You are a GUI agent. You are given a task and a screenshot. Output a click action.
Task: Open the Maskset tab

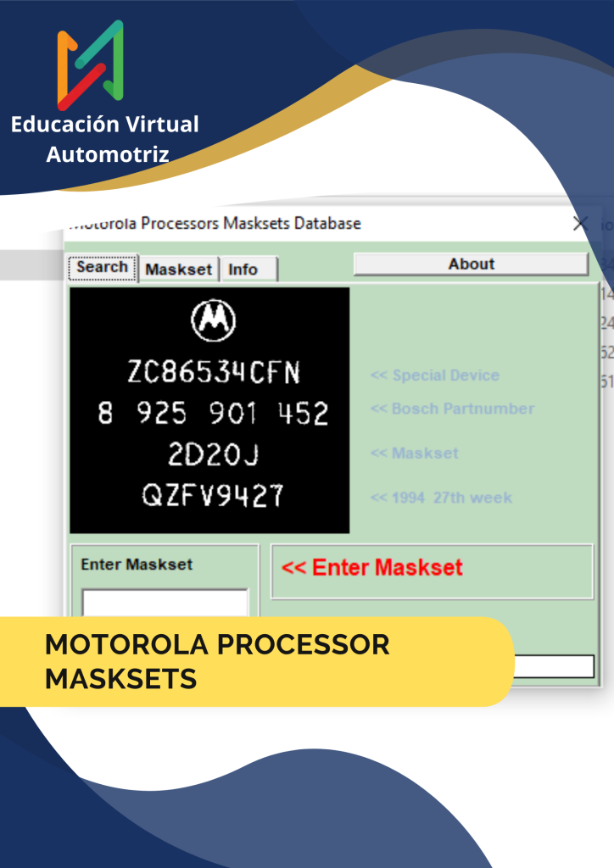[178, 269]
